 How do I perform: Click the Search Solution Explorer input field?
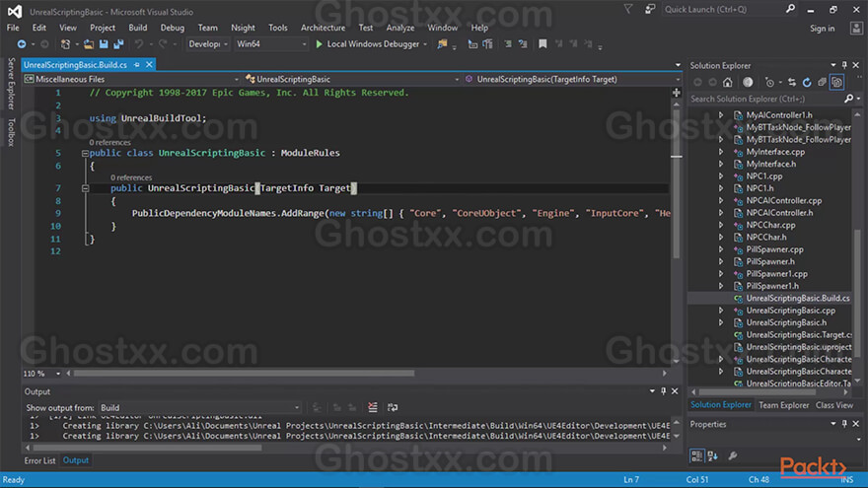(x=766, y=99)
